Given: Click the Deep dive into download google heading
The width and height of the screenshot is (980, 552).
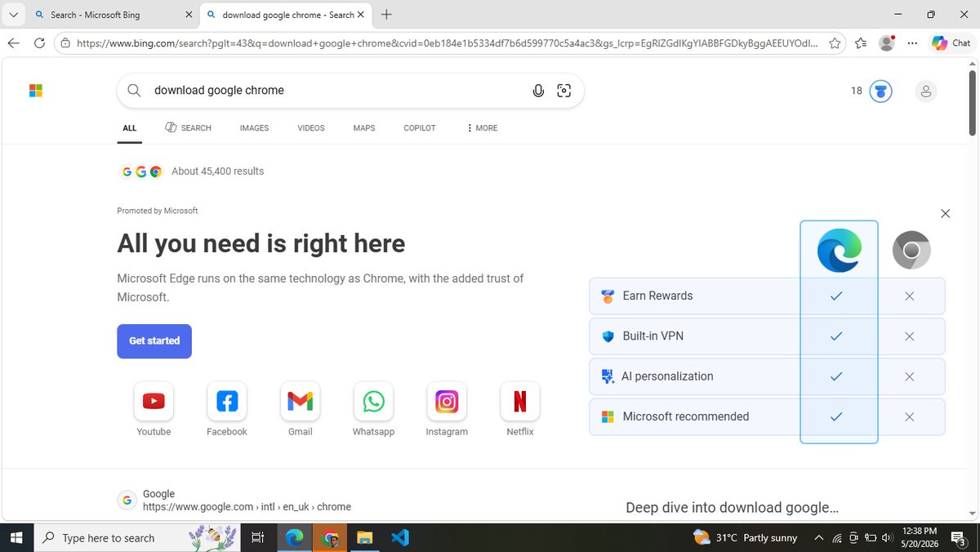Looking at the screenshot, I should pos(732,508).
